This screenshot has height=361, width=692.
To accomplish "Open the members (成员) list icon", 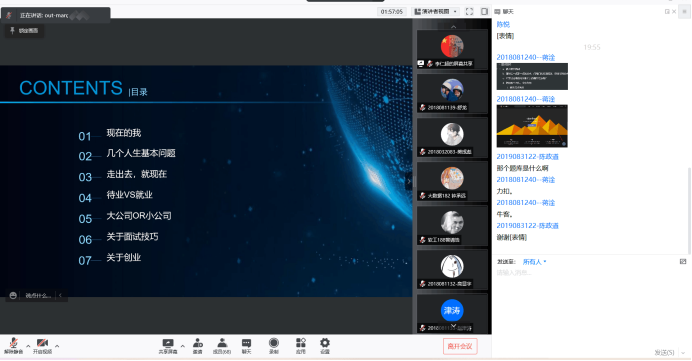I will pyautogui.click(x=222, y=346).
